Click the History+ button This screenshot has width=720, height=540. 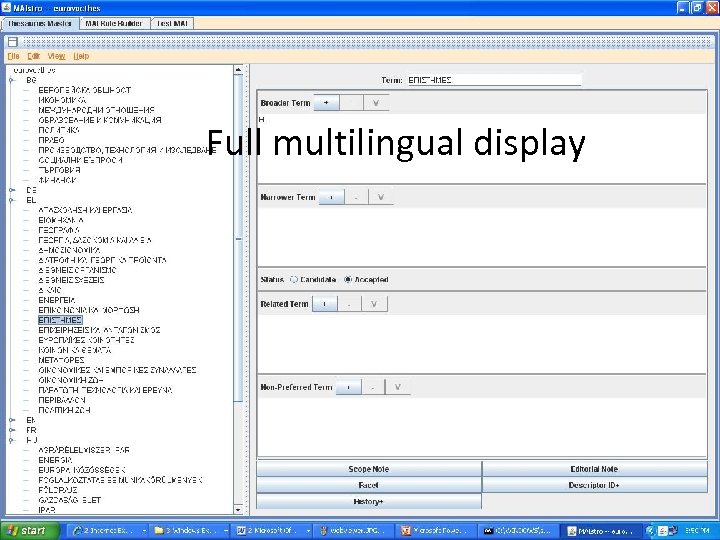pos(369,501)
